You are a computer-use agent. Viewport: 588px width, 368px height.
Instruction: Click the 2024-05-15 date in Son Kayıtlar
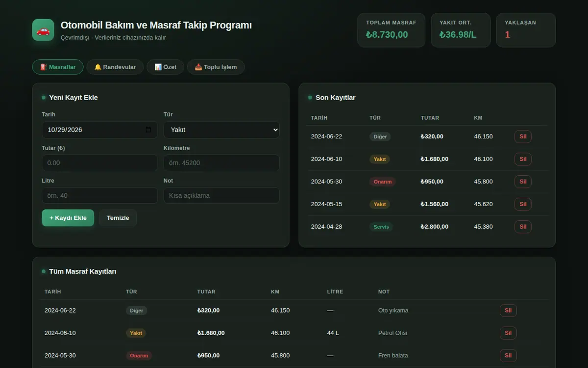point(327,204)
